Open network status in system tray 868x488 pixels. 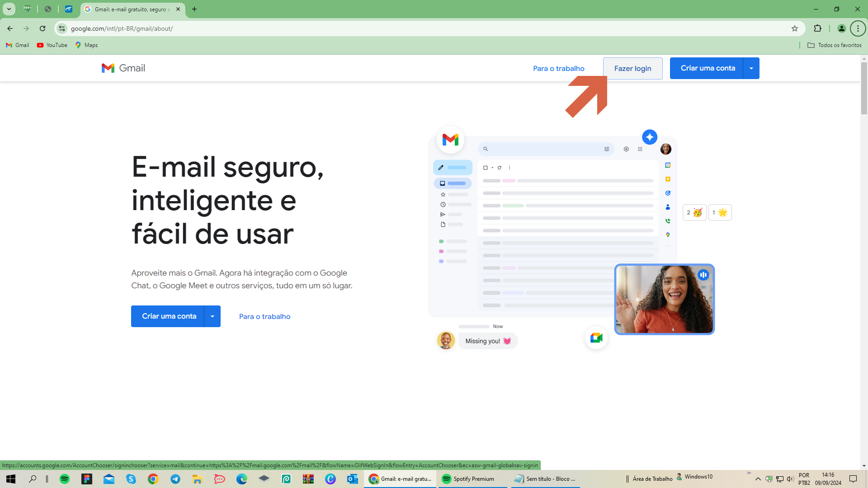coord(780,479)
